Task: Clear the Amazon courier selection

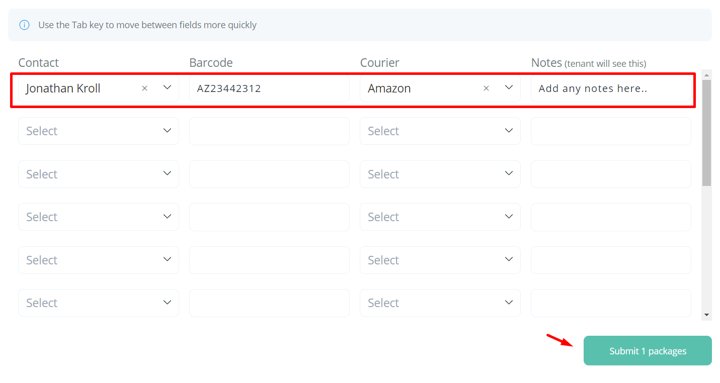Action: coord(486,88)
